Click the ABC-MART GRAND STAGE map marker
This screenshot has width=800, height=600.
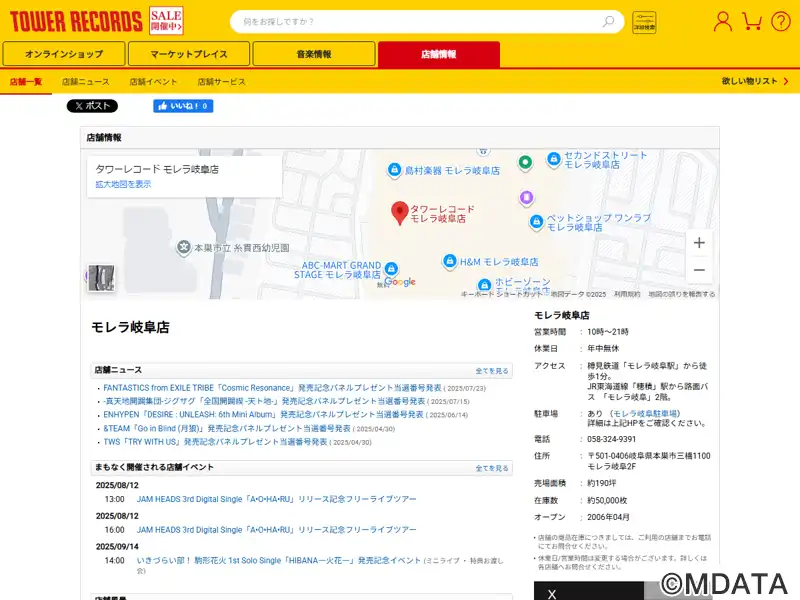[391, 268]
